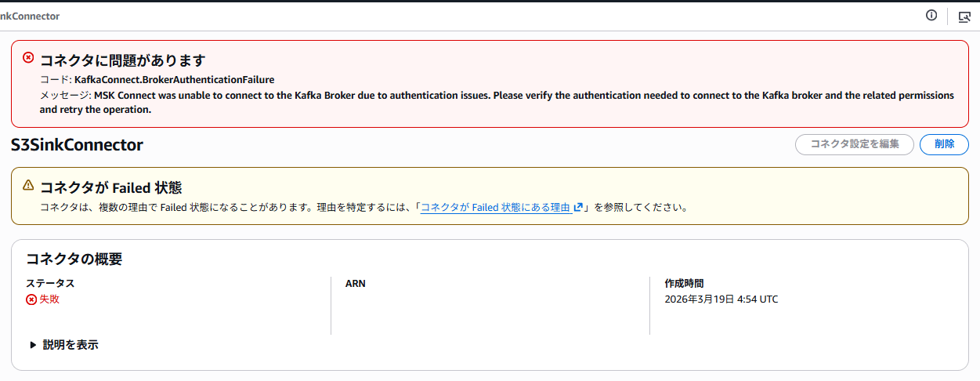
Task: Click the red error icon in the alert banner
Action: tap(28, 57)
